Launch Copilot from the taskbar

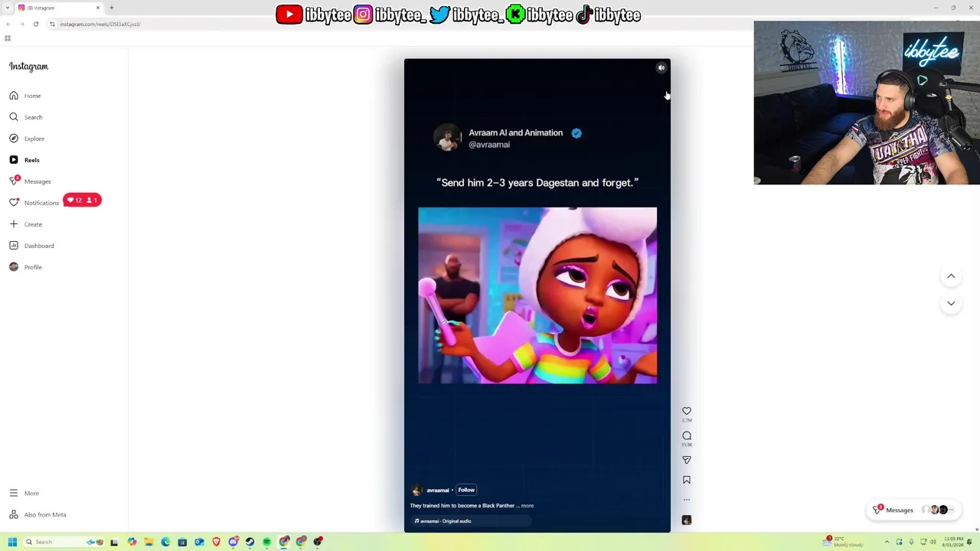132,542
